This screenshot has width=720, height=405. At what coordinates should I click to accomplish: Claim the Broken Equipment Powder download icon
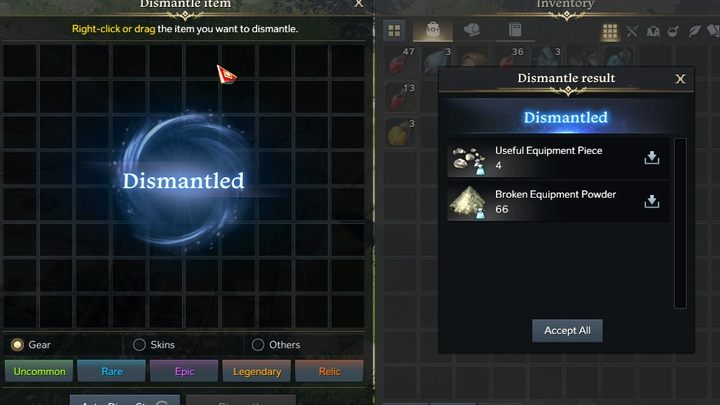click(x=652, y=201)
